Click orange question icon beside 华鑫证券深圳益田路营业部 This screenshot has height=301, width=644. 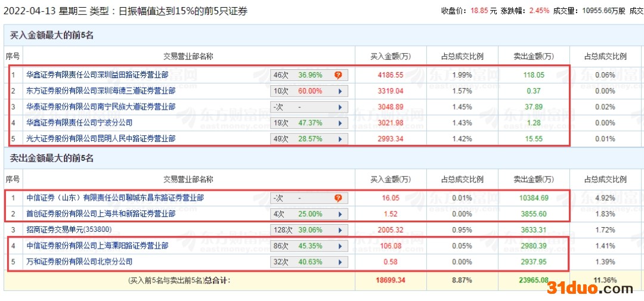338,75
